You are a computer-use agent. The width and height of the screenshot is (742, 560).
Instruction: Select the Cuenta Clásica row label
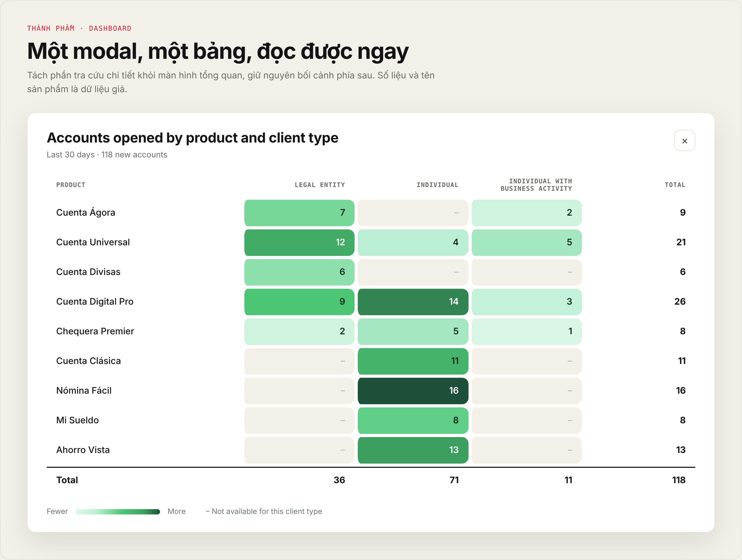tap(88, 361)
